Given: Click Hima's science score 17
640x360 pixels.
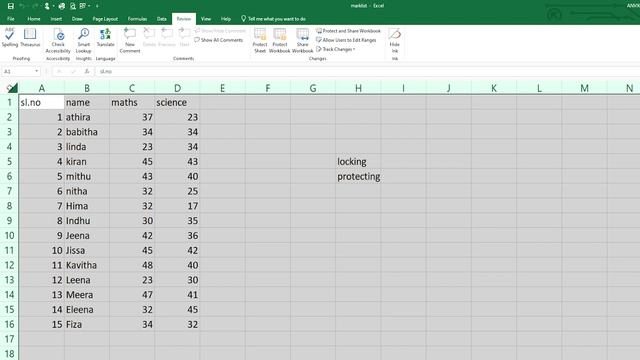Looking at the screenshot, I should coord(177,206).
